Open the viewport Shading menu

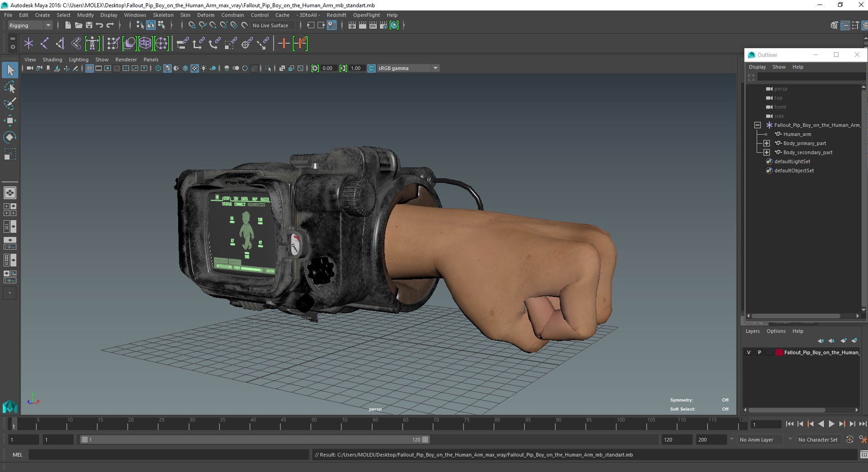pyautogui.click(x=52, y=60)
